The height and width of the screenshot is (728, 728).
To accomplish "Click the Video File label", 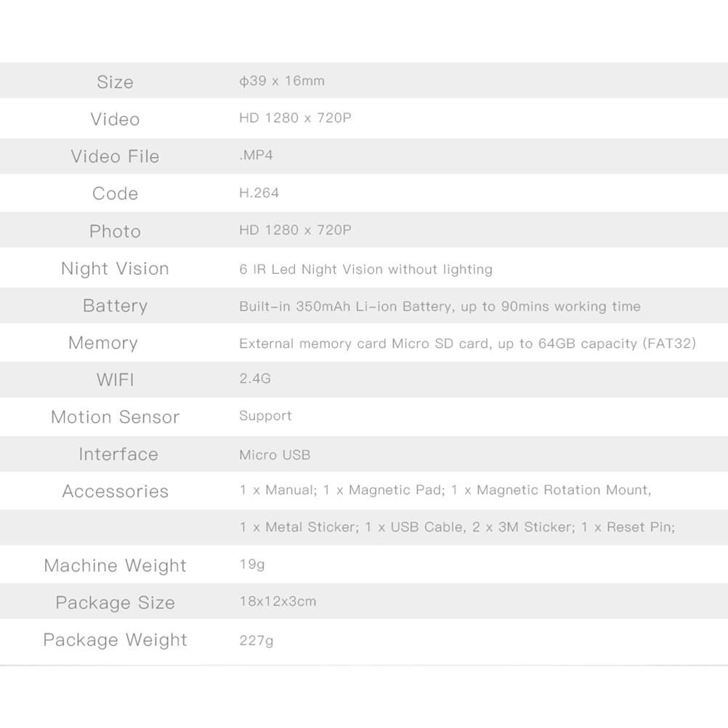I will click(115, 156).
